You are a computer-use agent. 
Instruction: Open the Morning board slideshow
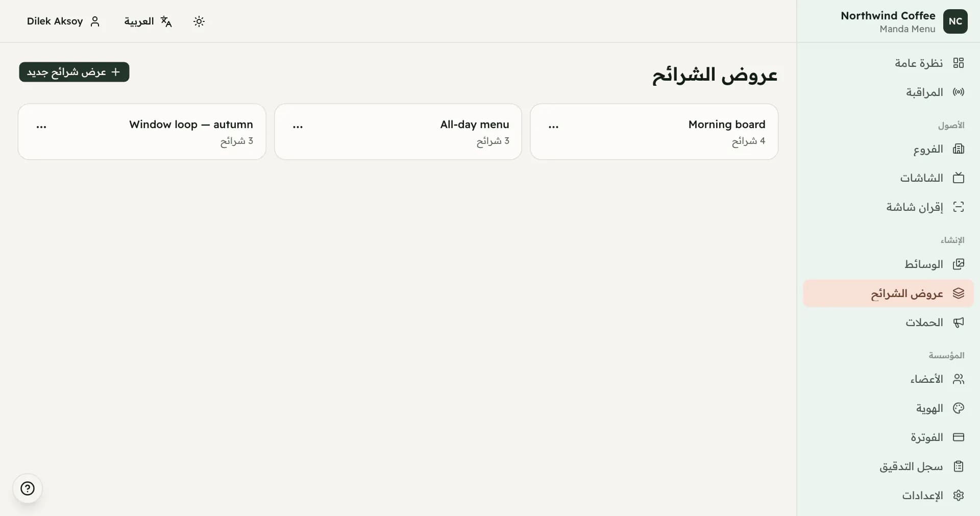click(654, 132)
